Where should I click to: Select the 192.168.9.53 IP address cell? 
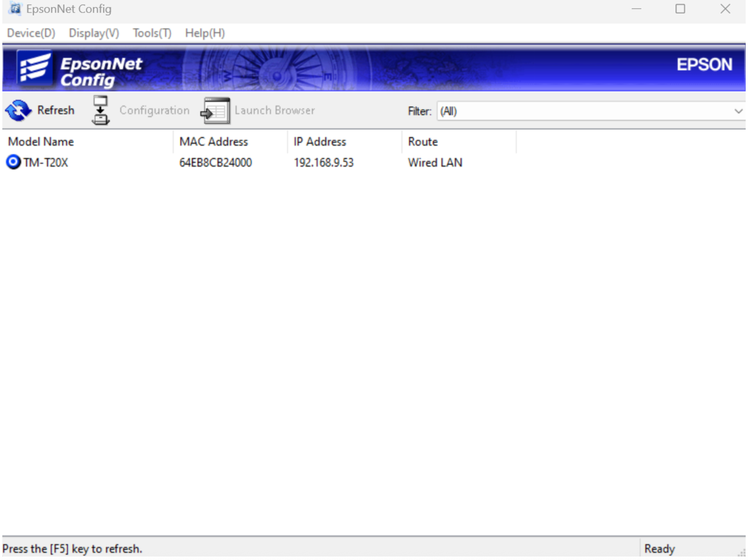point(324,163)
